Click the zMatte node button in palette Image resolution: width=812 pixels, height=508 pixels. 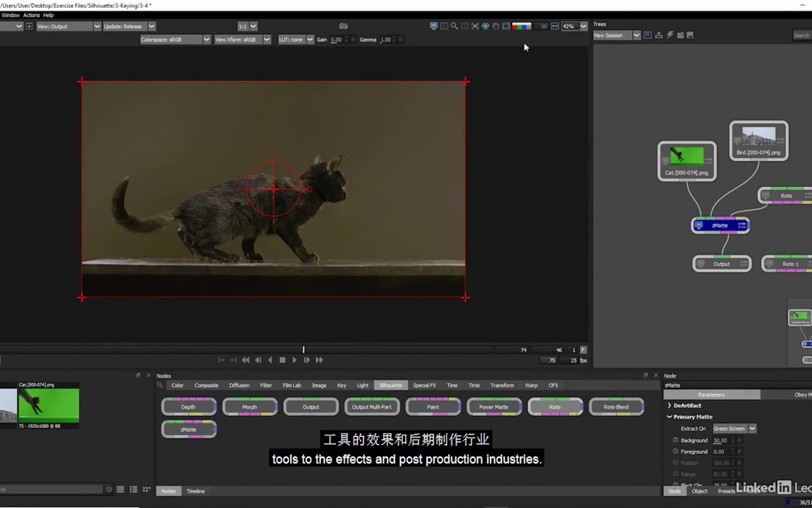point(188,429)
